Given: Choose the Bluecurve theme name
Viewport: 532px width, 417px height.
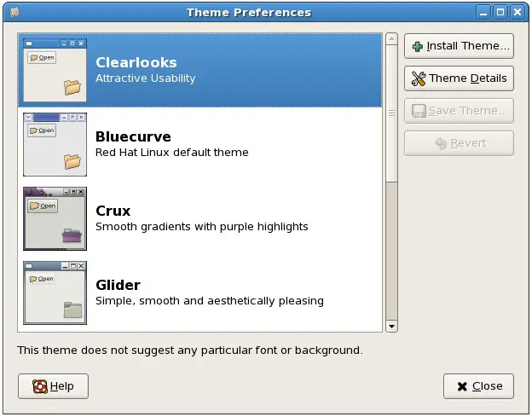Looking at the screenshot, I should (133, 136).
